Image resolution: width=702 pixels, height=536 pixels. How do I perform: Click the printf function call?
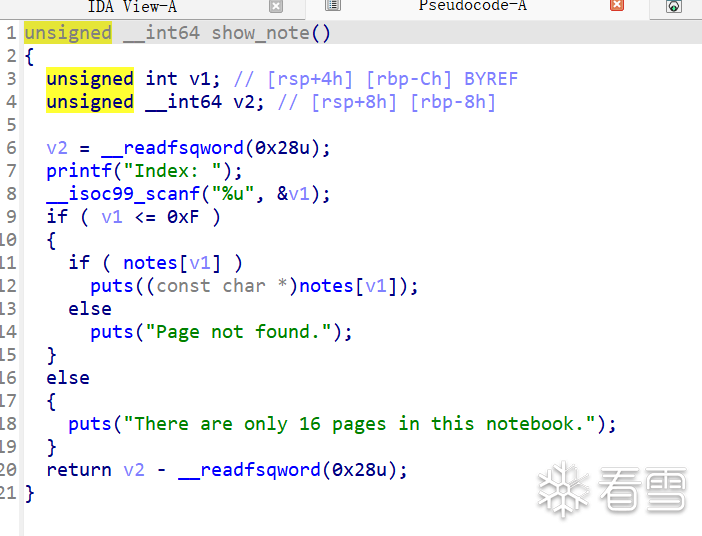point(79,171)
